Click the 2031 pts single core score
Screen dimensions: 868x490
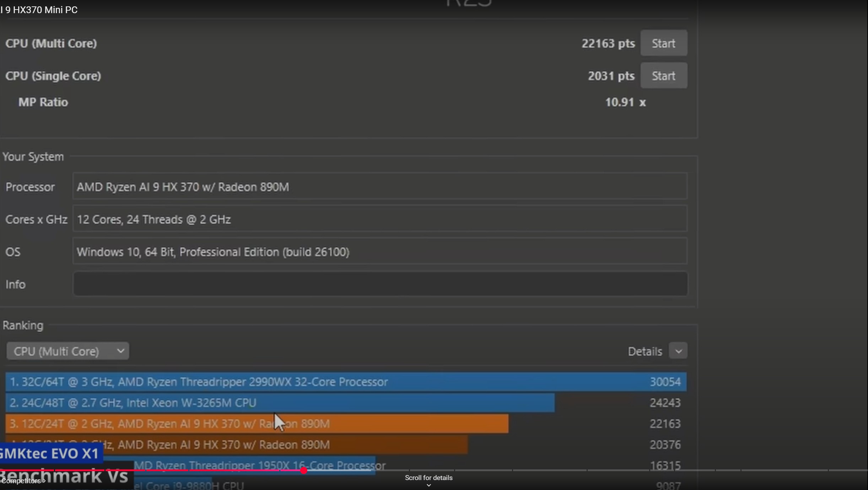click(x=611, y=76)
